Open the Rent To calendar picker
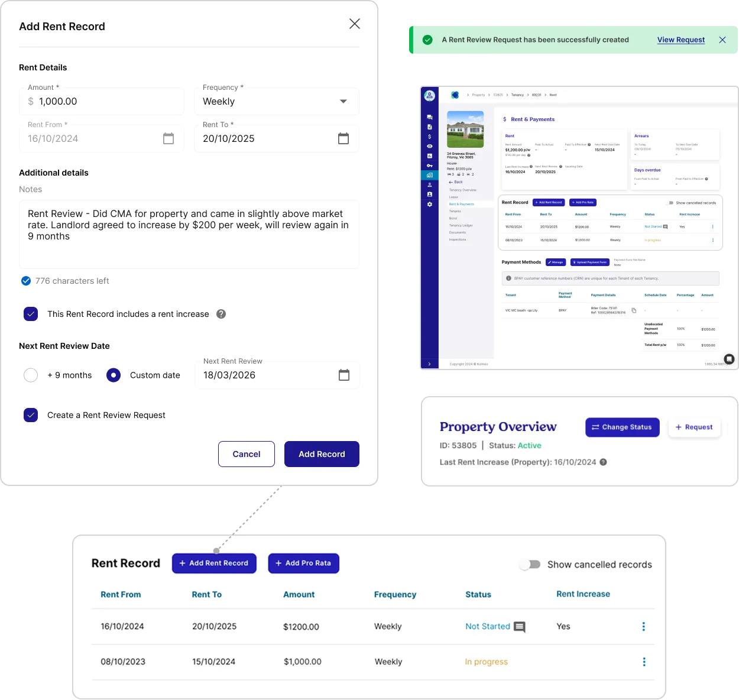The height and width of the screenshot is (700, 739). point(343,138)
